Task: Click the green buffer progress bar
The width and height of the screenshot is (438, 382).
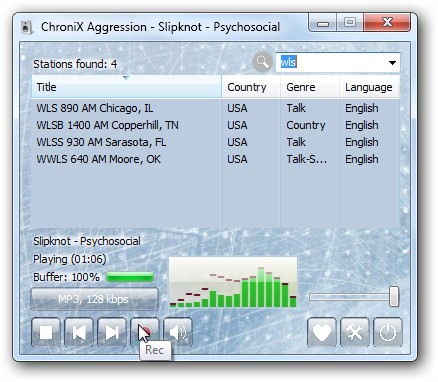Action: pos(130,277)
